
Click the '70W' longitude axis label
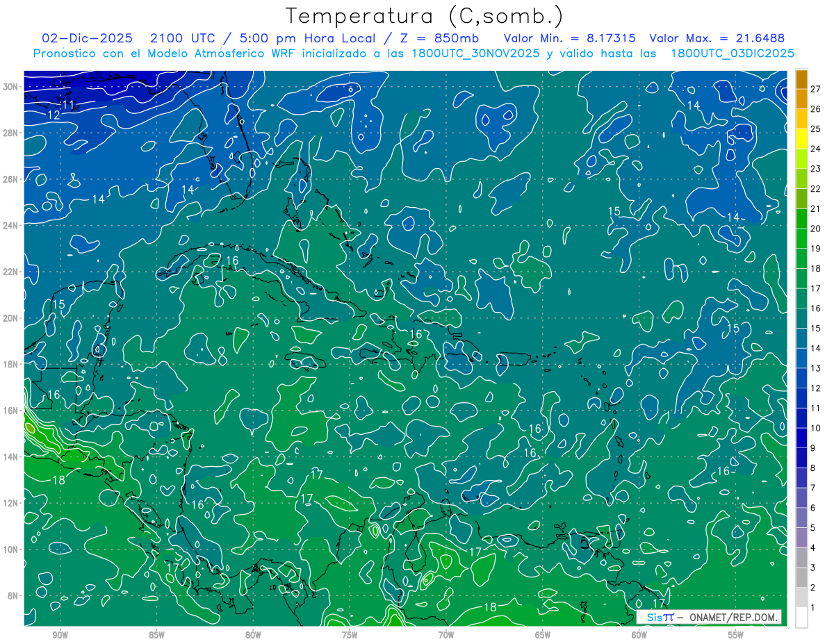coord(446,636)
